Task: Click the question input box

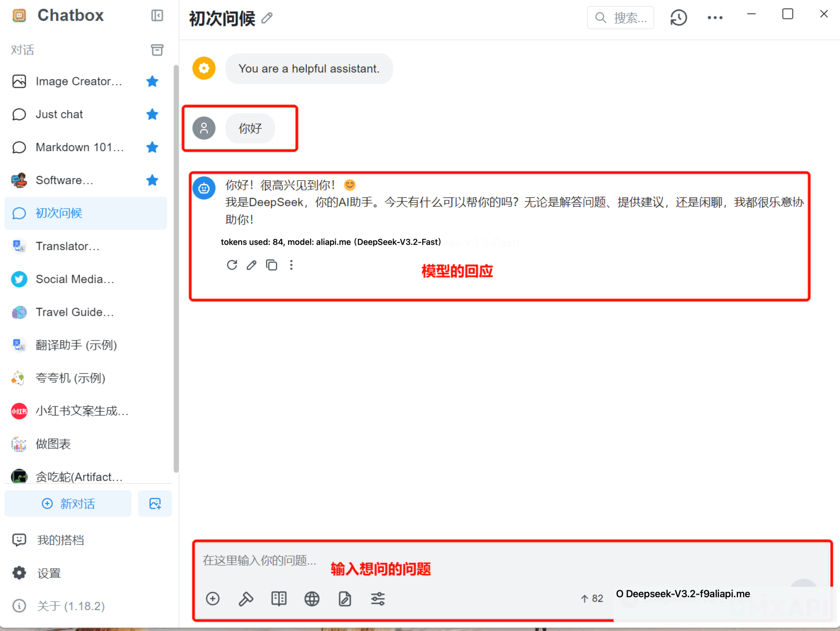Action: tap(511, 561)
